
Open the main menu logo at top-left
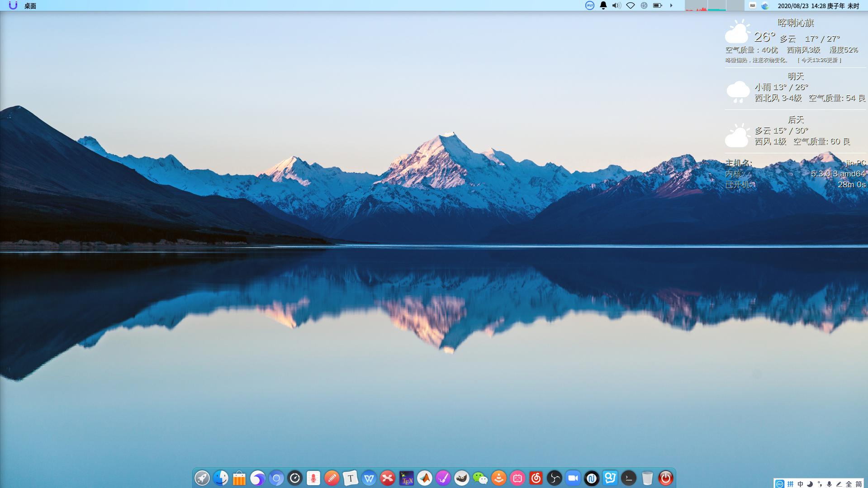13,5
